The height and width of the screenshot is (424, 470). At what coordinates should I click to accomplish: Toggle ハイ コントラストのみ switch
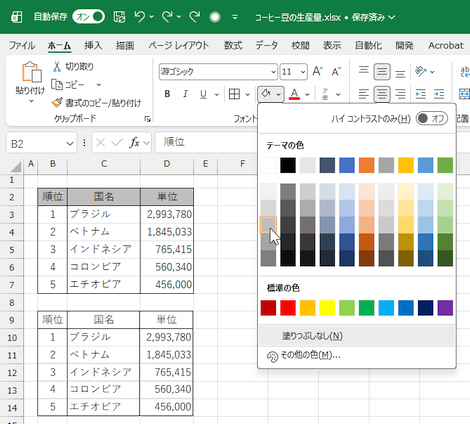pos(432,118)
